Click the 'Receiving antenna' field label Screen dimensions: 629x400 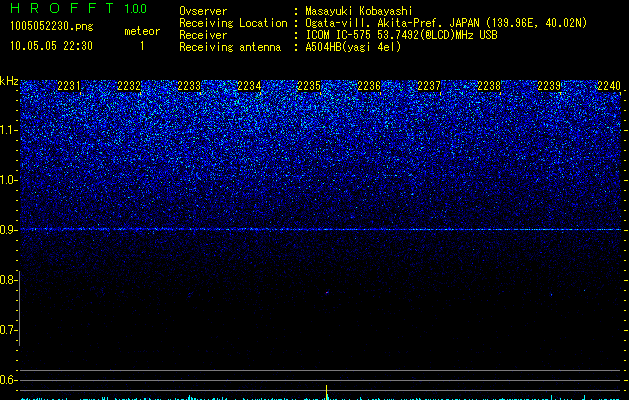[x=230, y=47]
